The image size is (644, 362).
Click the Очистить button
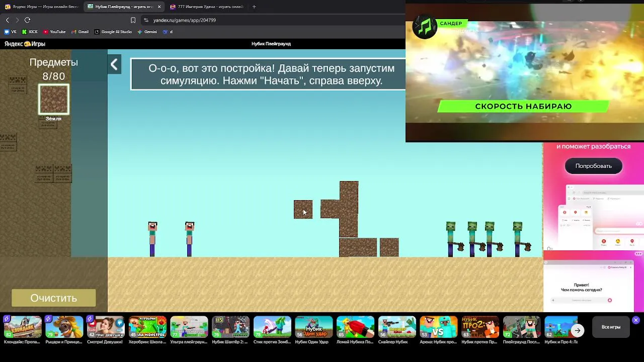(x=54, y=298)
